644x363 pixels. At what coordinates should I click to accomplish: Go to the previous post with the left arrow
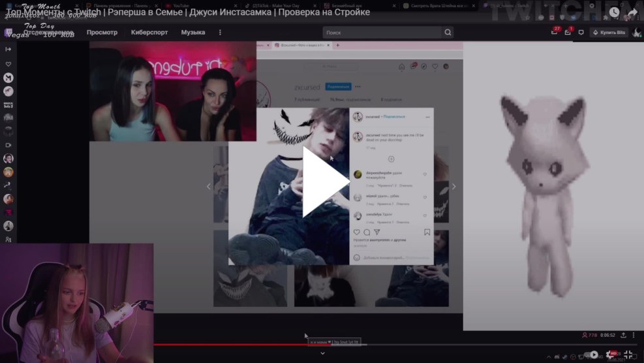coord(209,187)
